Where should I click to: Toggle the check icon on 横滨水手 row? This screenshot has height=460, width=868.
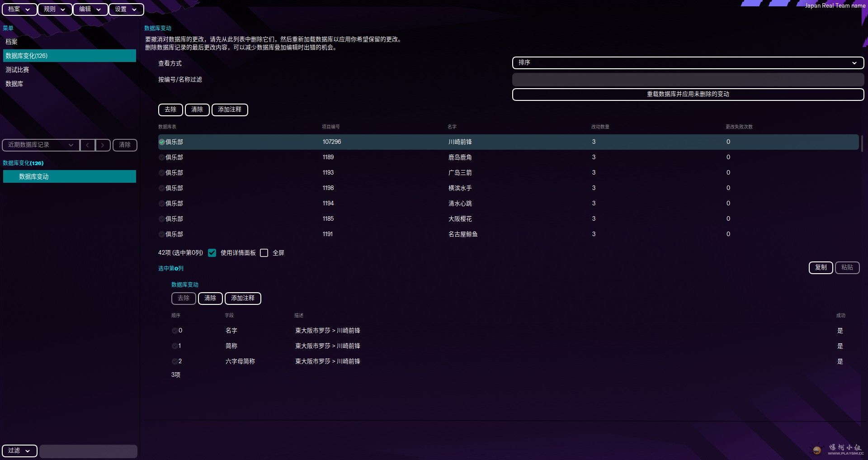click(x=162, y=188)
